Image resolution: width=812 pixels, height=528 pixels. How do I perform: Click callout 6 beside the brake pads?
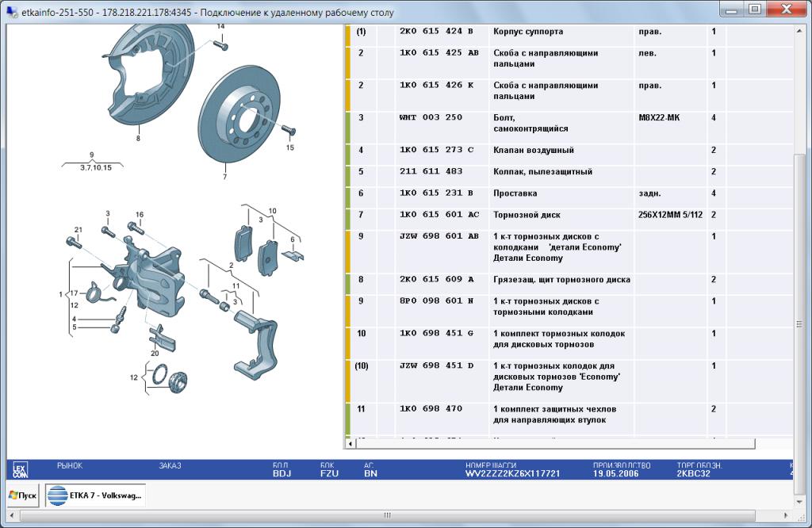click(x=293, y=239)
